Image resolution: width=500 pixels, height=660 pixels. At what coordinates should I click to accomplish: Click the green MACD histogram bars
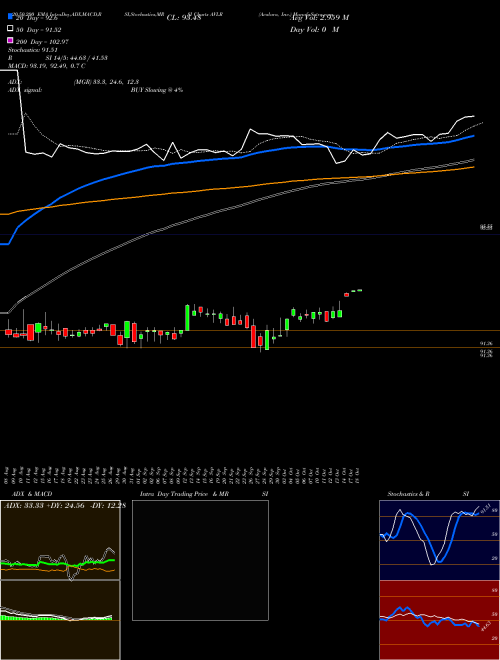pos(56,618)
